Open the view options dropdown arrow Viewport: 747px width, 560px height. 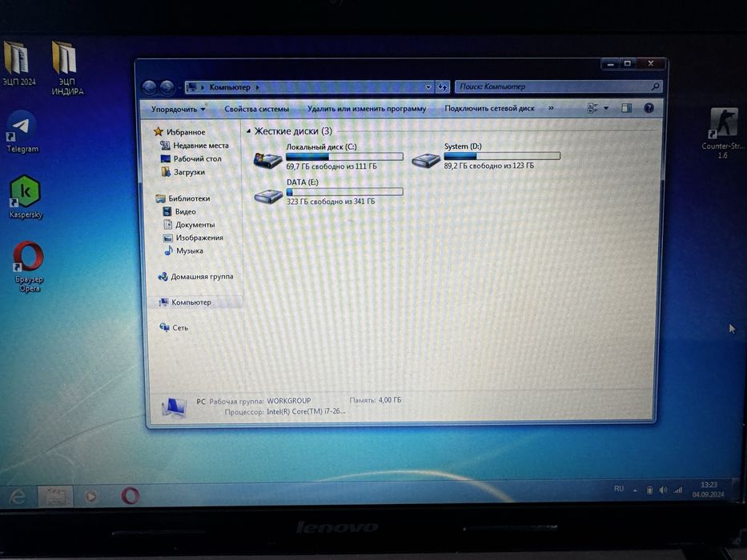[x=606, y=108]
